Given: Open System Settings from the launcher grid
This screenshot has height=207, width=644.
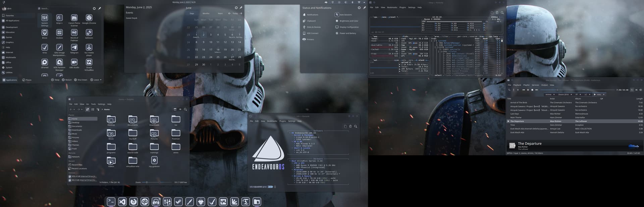Looking at the screenshot, I should 45,20.
